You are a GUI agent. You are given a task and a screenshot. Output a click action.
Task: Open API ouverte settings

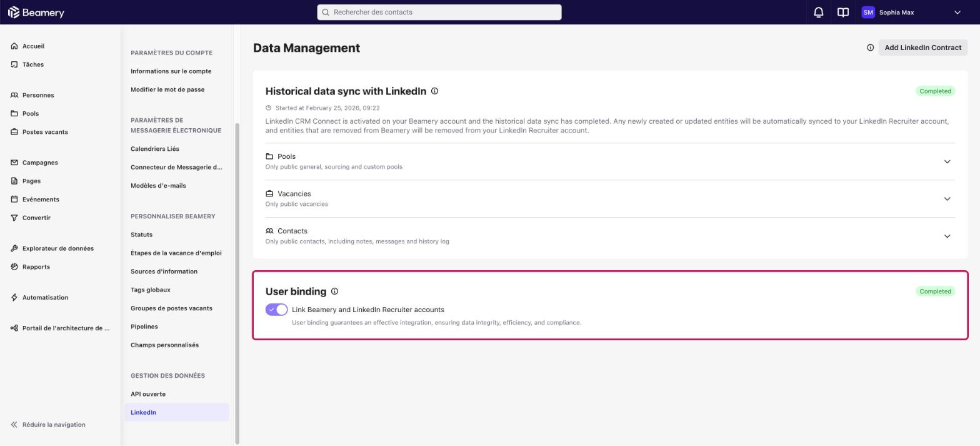[x=148, y=394]
